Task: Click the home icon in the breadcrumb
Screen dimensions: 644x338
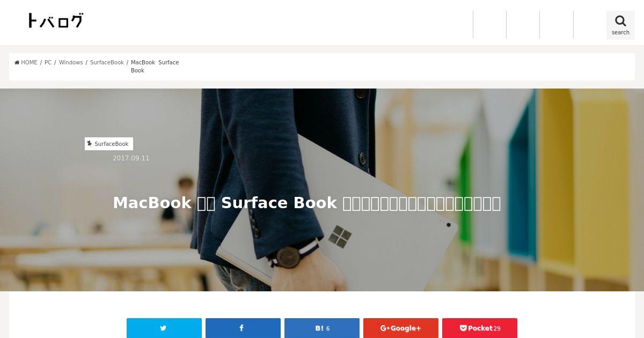Action: 17,63
